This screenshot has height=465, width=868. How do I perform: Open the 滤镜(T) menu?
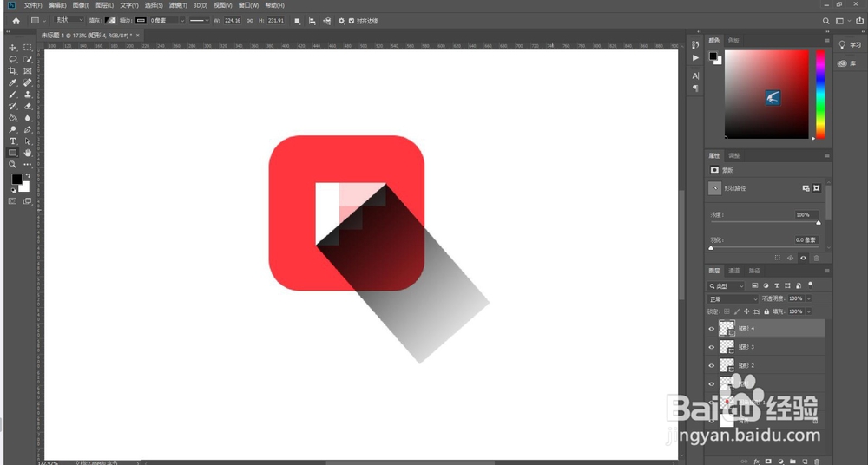(178, 5)
